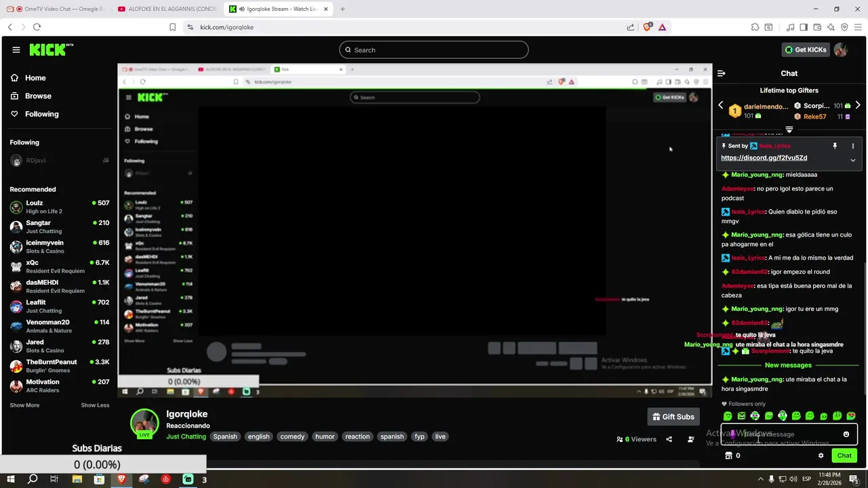Image resolution: width=868 pixels, height=488 pixels.
Task: Switch to ALOFOKE EN EL AGGANNIS tab
Action: 168,9
